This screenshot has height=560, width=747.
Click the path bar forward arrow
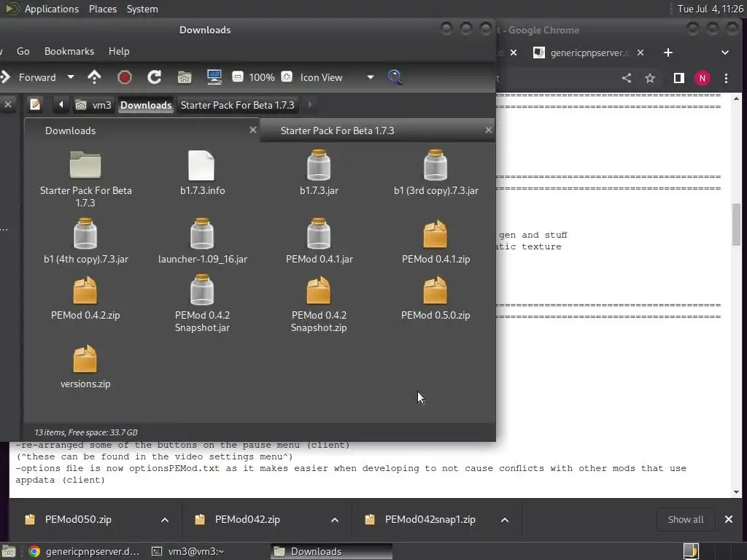click(309, 104)
